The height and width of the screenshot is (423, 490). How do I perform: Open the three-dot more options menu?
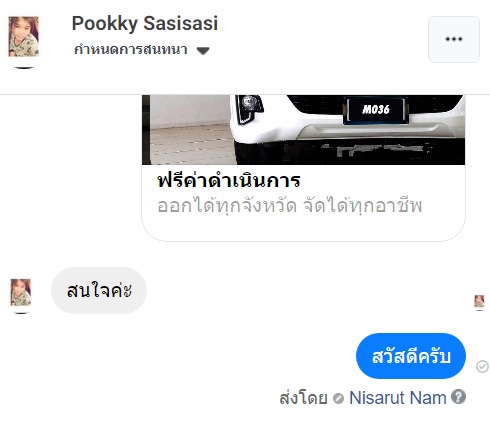point(454,39)
